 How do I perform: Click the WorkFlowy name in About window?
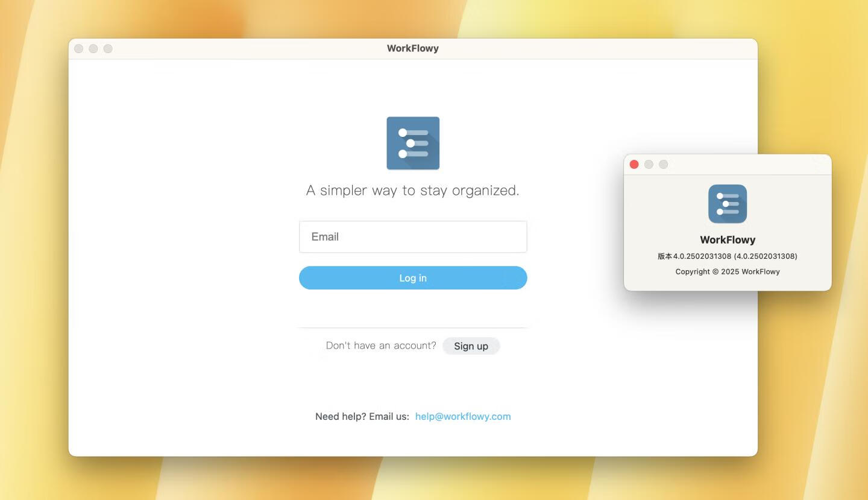click(x=728, y=239)
